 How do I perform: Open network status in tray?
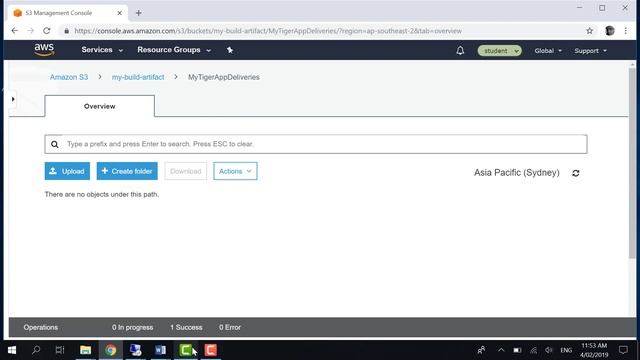point(533,350)
